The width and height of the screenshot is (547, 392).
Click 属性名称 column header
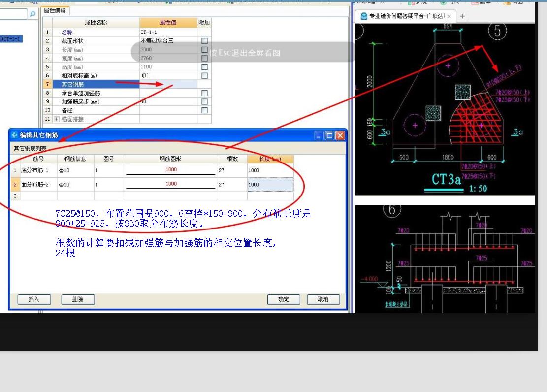pos(96,22)
